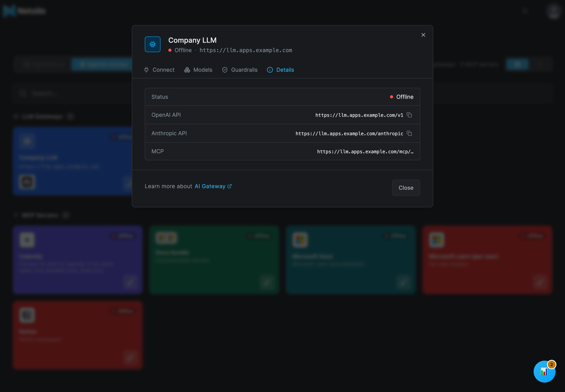Go to the Guardrails tab
565x392 pixels.
pyautogui.click(x=240, y=70)
